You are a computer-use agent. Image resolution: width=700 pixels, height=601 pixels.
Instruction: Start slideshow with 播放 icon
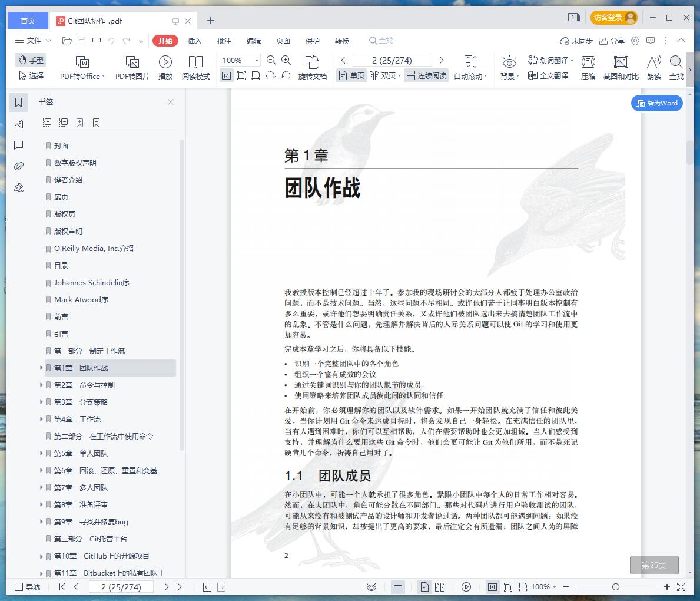[165, 68]
